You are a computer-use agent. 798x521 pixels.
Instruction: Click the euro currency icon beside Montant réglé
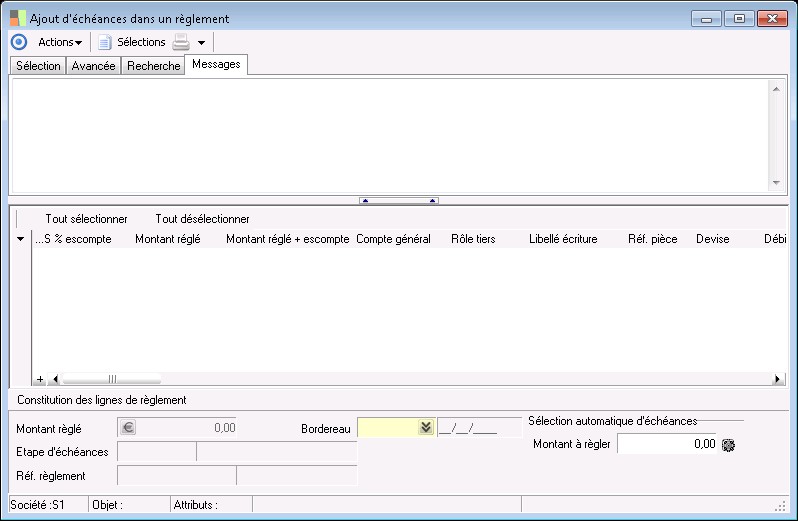click(x=127, y=428)
